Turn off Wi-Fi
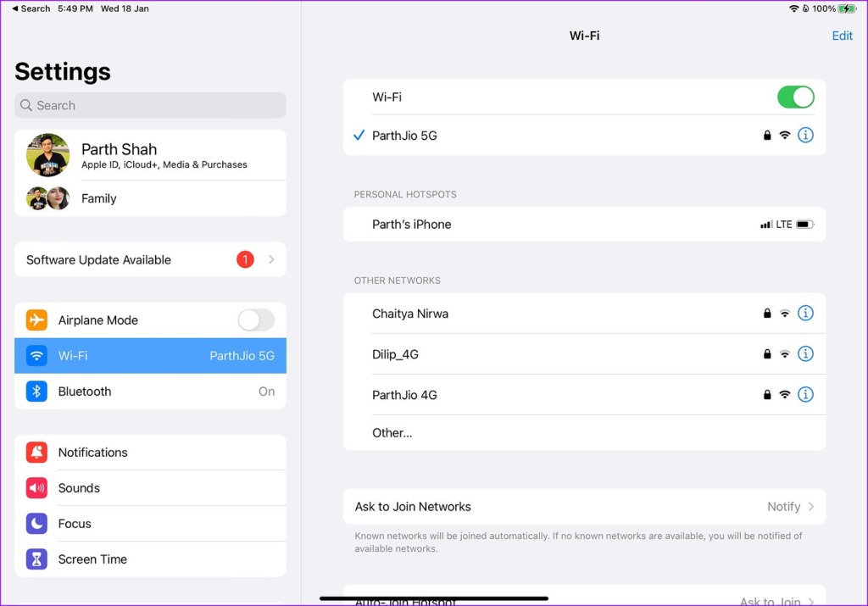This screenshot has width=868, height=606. tap(794, 97)
